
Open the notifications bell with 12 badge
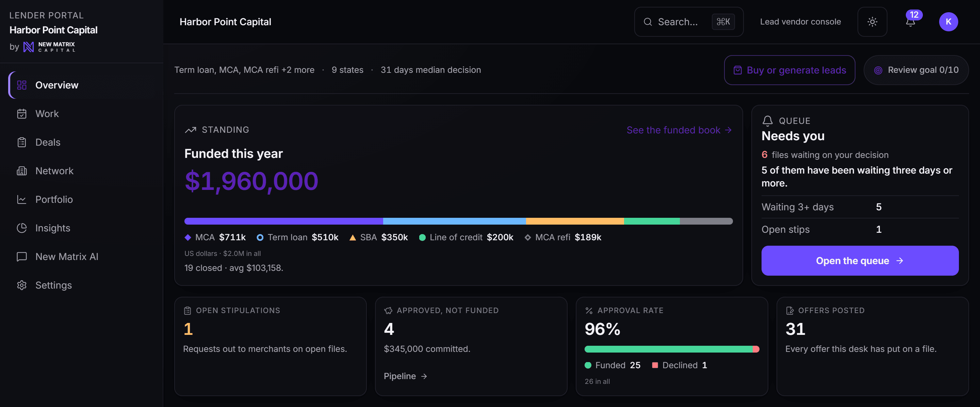[x=910, y=22]
